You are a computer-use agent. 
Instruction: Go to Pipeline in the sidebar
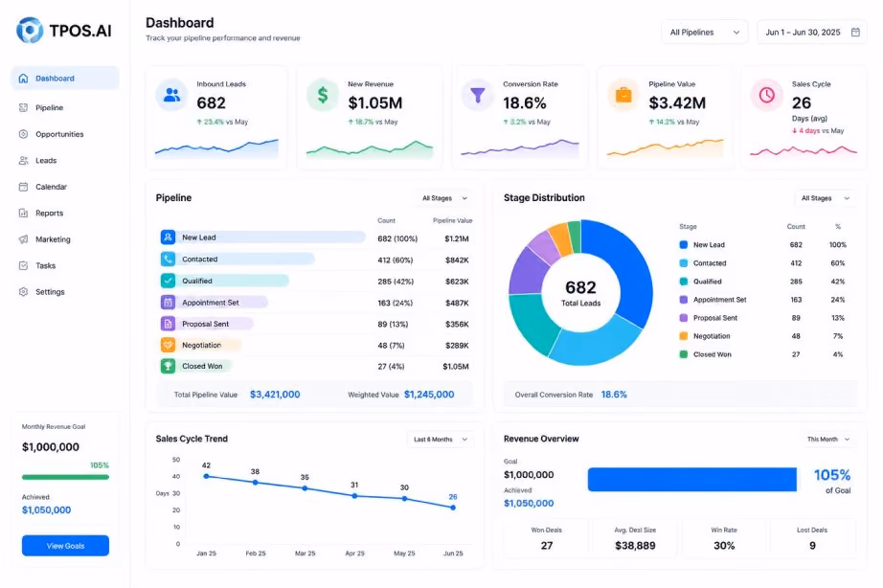pos(49,107)
